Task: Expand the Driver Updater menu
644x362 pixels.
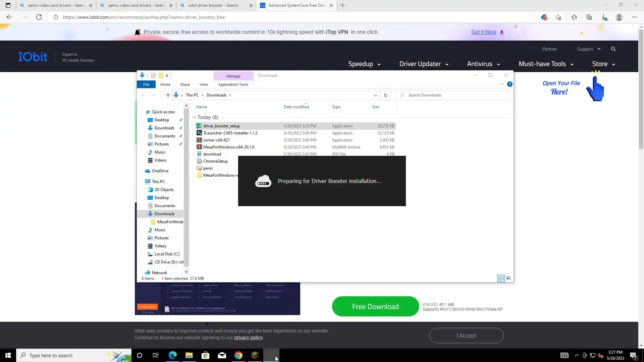Action: 424,64
